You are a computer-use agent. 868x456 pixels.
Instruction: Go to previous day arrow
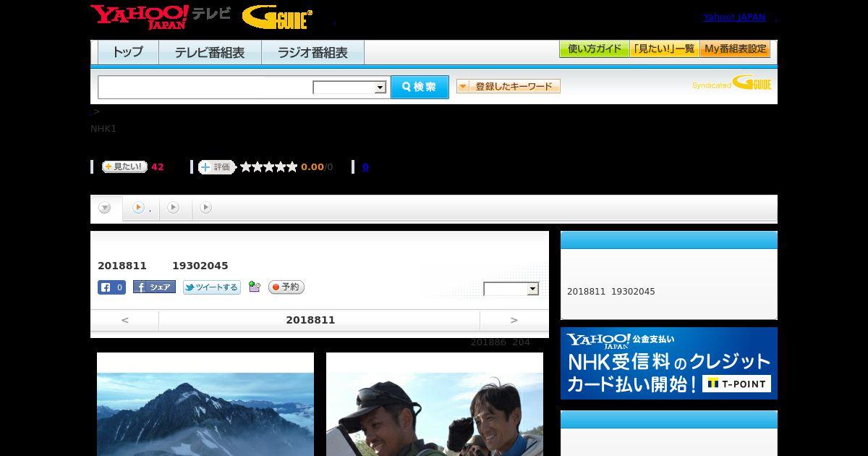[x=124, y=320]
